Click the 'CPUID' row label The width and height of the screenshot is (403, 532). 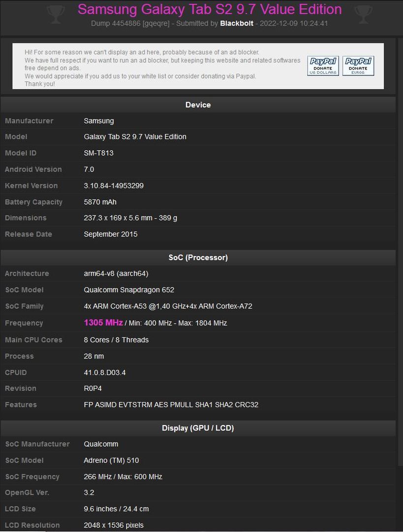16,372
